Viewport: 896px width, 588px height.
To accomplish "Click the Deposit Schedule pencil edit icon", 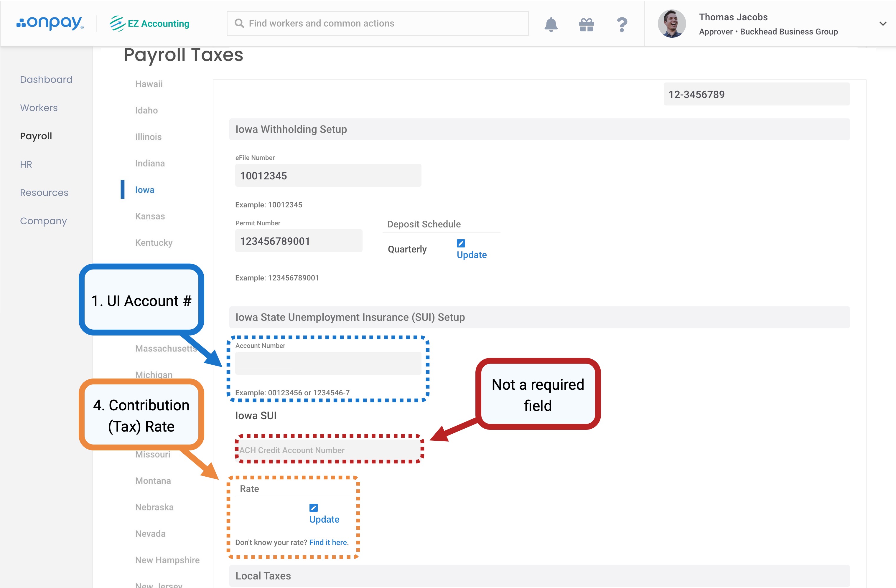I will click(x=461, y=243).
